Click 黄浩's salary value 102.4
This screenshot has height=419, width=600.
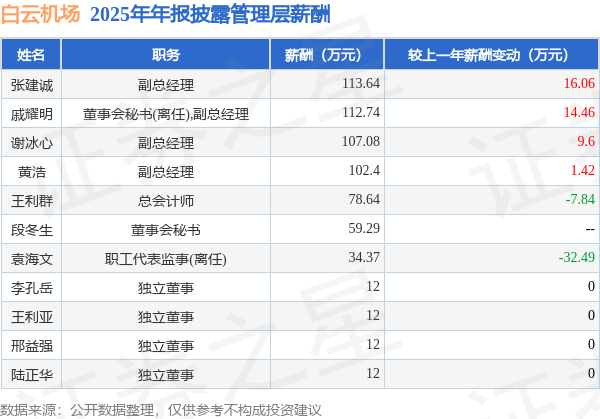364,170
